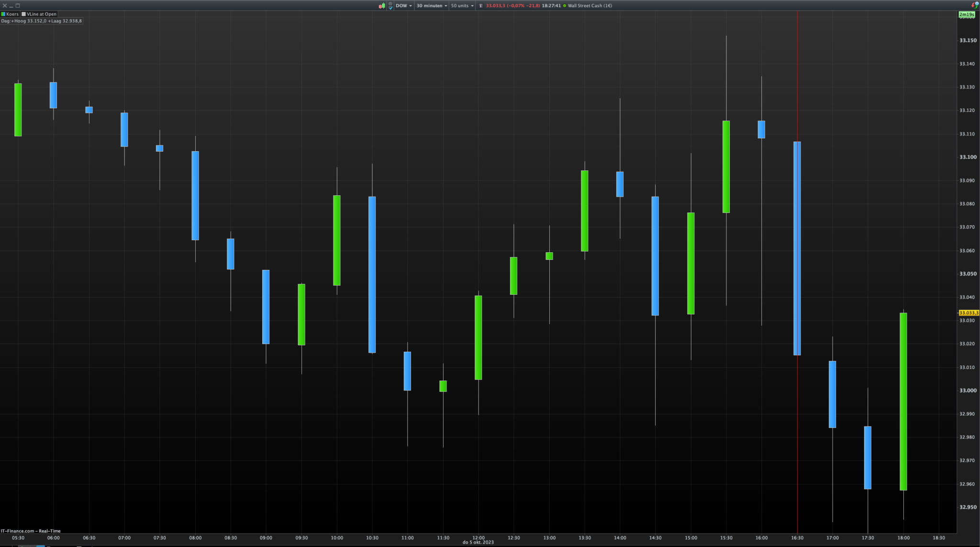
Task: Click the yellow 33.033,3 price marker
Action: 969,313
